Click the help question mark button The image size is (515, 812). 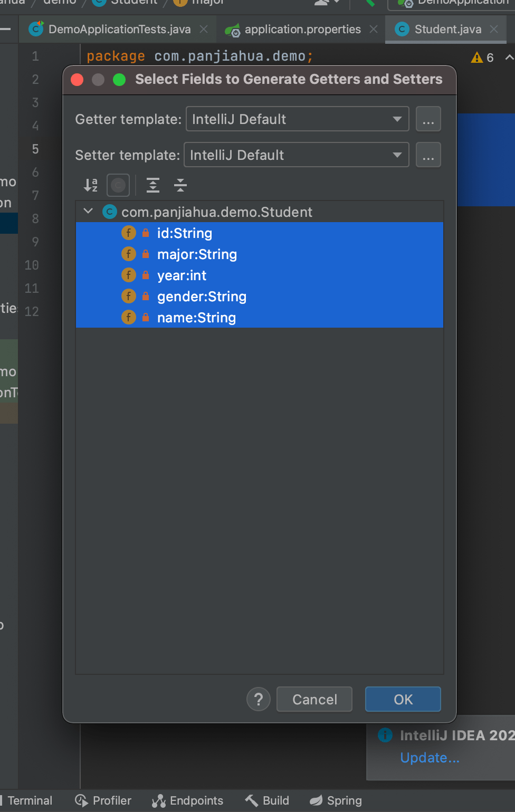[x=259, y=699]
